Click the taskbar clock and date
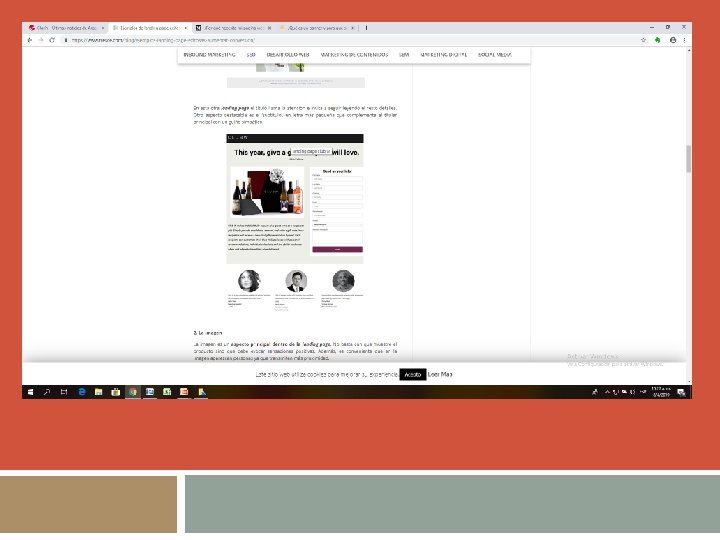 click(660, 392)
